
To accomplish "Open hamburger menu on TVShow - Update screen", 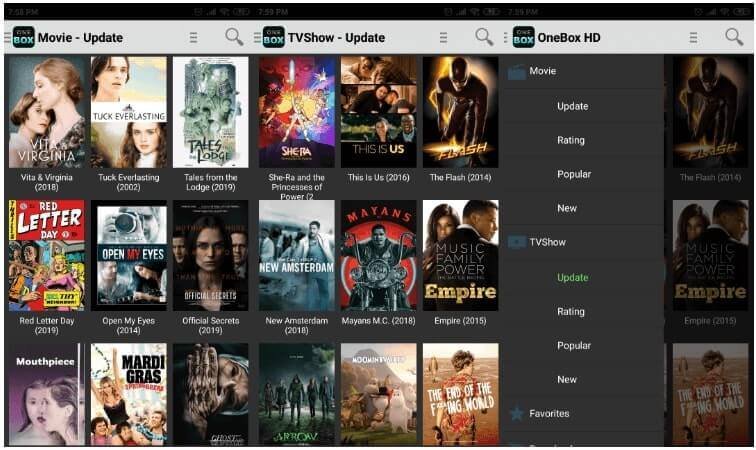I will pyautogui.click(x=257, y=37).
